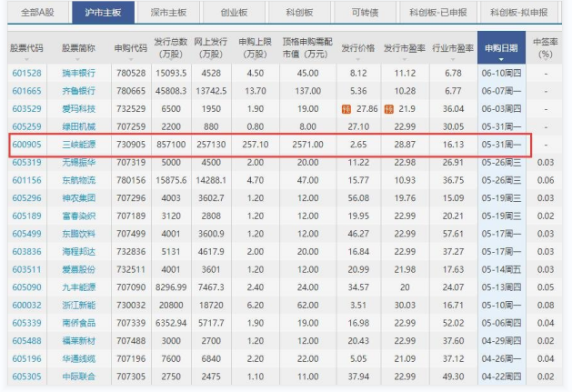Open stock code 605189 link

26,216
